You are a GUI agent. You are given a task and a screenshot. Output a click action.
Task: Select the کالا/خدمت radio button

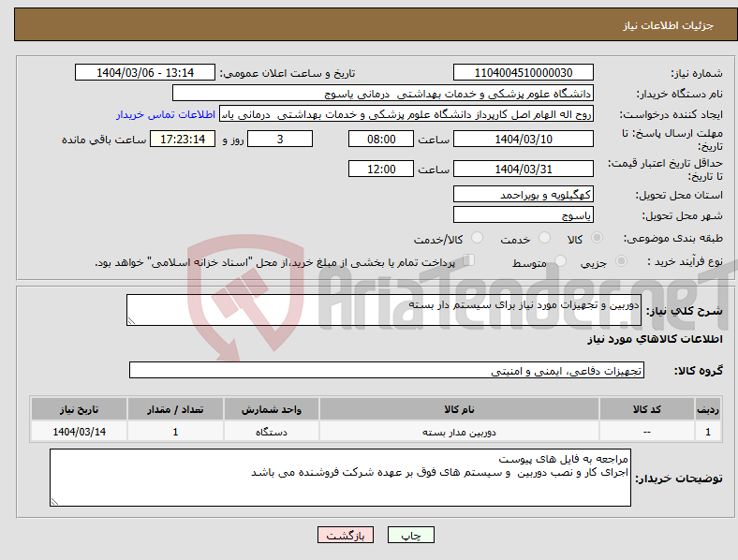(477, 238)
